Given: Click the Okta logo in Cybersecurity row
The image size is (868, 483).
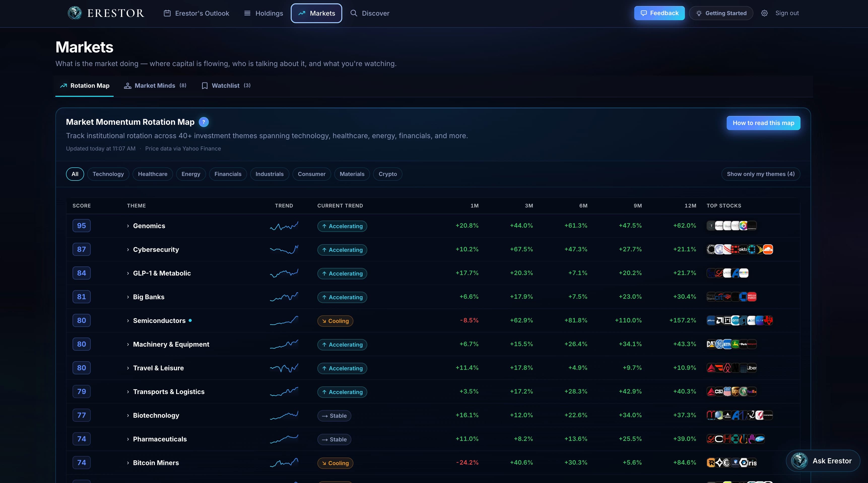Looking at the screenshot, I should pyautogui.click(x=743, y=249).
